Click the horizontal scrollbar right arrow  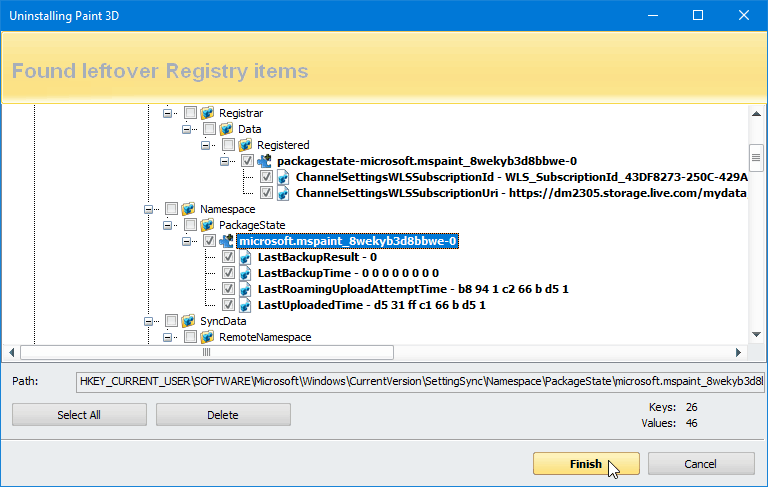(x=739, y=352)
